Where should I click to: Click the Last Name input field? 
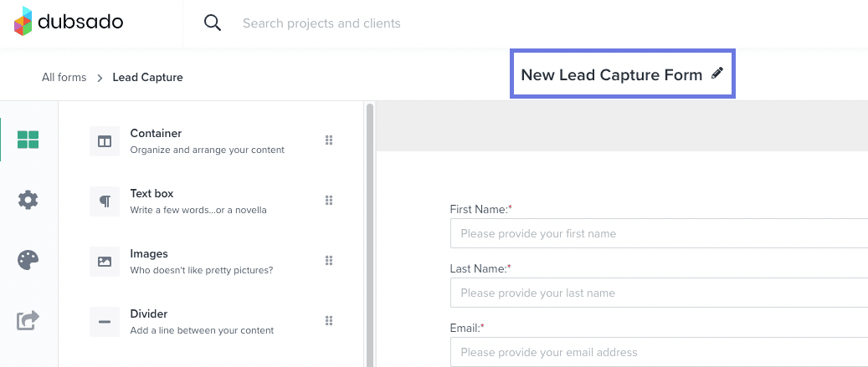[659, 293]
